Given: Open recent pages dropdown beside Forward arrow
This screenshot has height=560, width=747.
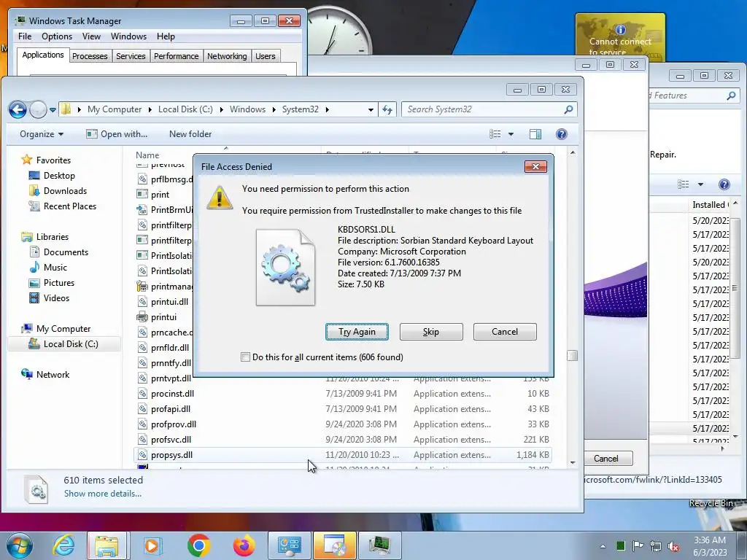Looking at the screenshot, I should 53,110.
